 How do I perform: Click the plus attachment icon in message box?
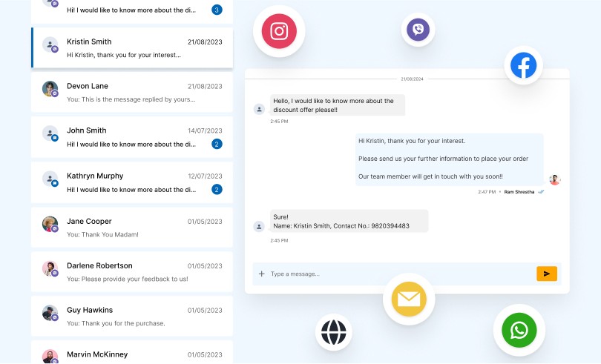261,274
